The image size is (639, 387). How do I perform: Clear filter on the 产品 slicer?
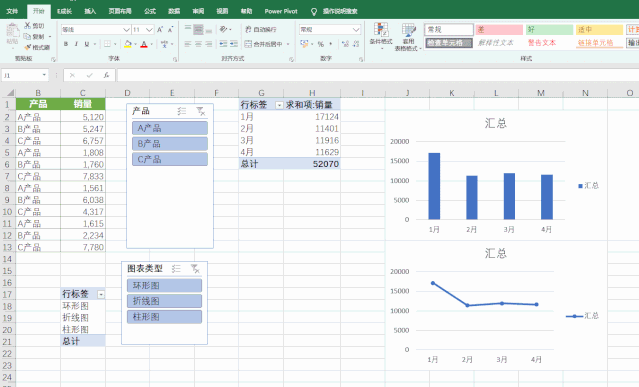(201, 111)
